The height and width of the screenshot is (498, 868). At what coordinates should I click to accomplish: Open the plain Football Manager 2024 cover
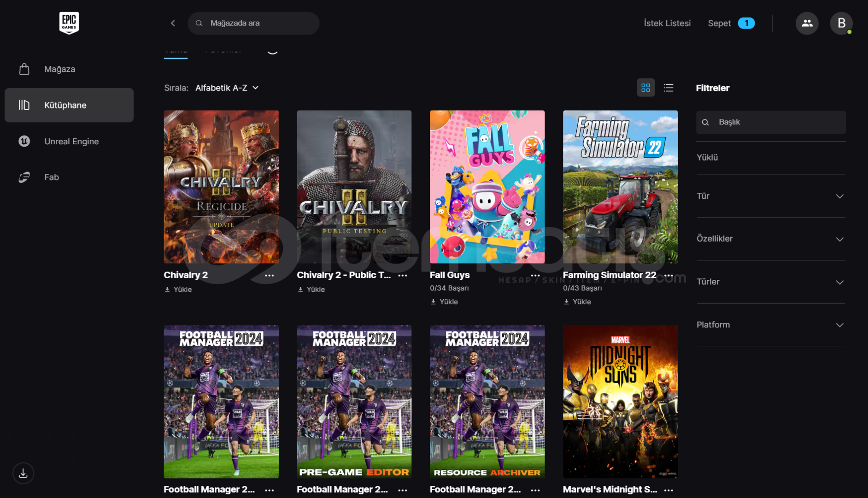click(x=221, y=402)
